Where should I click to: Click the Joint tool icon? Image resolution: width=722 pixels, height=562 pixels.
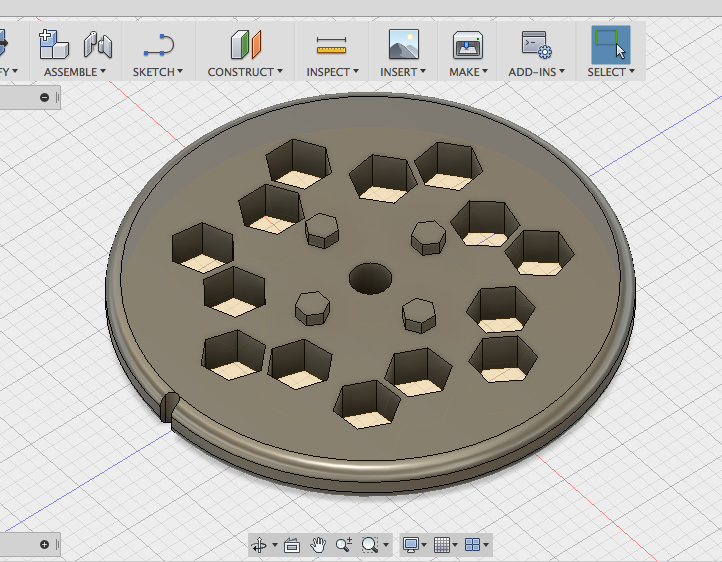tap(97, 45)
